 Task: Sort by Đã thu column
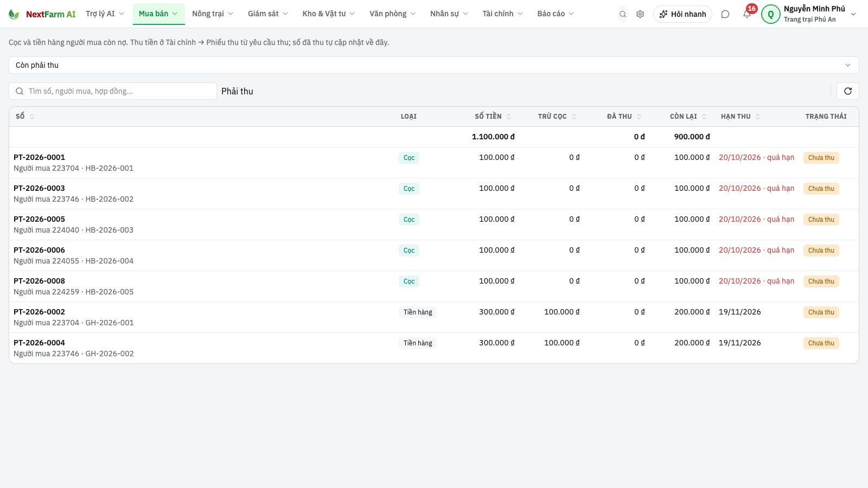[x=639, y=117]
